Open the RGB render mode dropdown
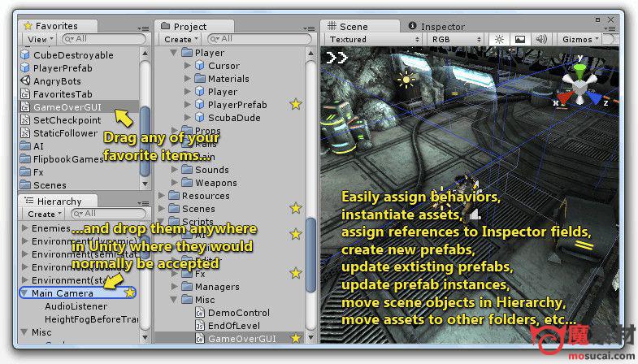Viewport: 638px width, 364px height. [456, 40]
